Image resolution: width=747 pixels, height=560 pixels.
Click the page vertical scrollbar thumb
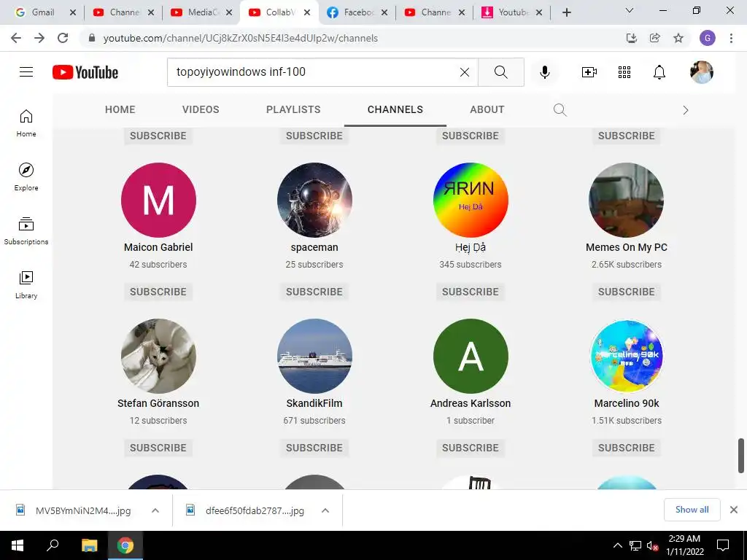[741, 456]
